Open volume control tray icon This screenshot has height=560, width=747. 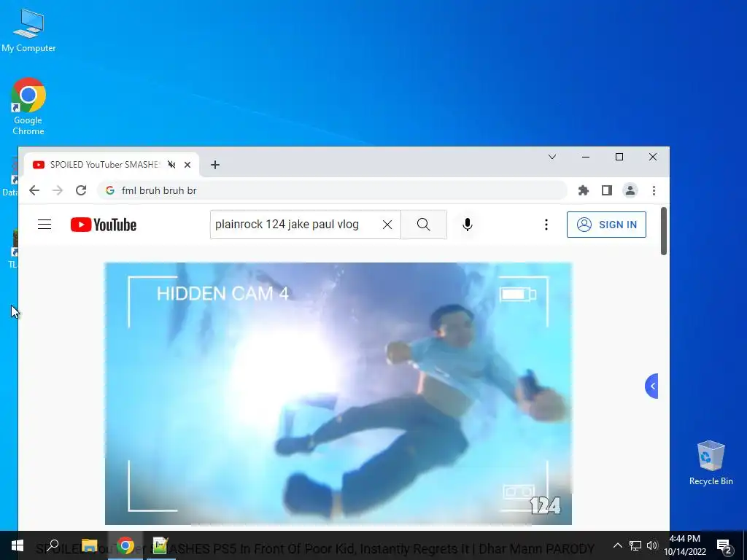tap(651, 545)
